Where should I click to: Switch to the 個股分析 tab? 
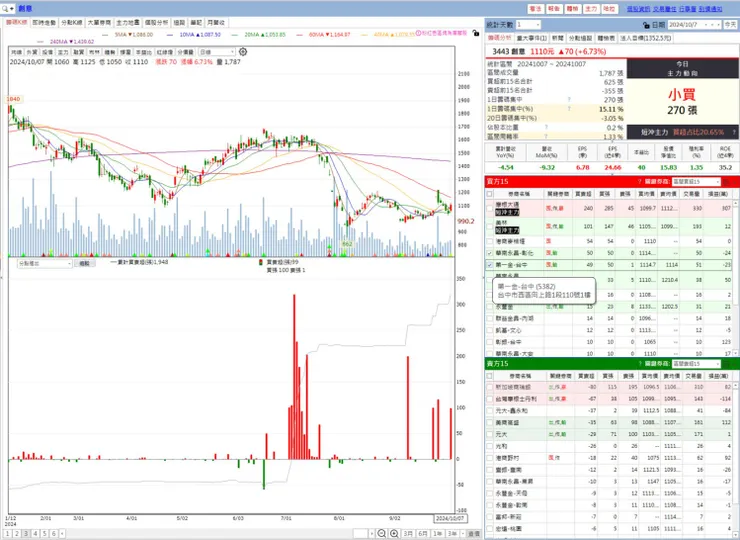[x=156, y=22]
